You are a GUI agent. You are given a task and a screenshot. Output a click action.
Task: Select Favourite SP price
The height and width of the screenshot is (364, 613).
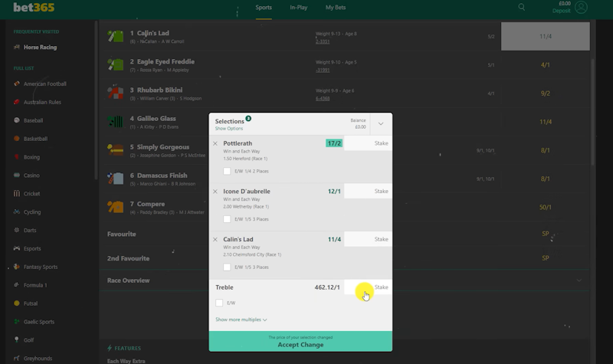click(x=546, y=234)
